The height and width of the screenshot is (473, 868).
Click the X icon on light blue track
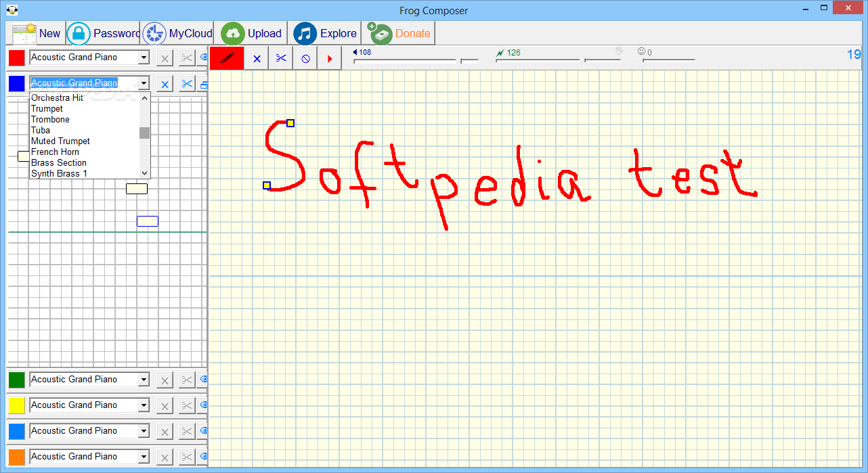(x=165, y=432)
